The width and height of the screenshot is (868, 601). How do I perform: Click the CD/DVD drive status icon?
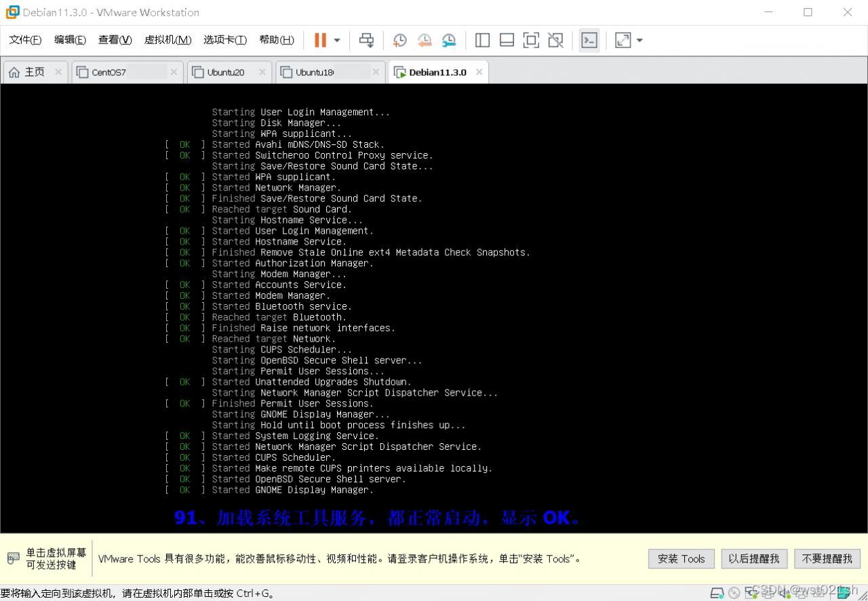click(x=734, y=593)
